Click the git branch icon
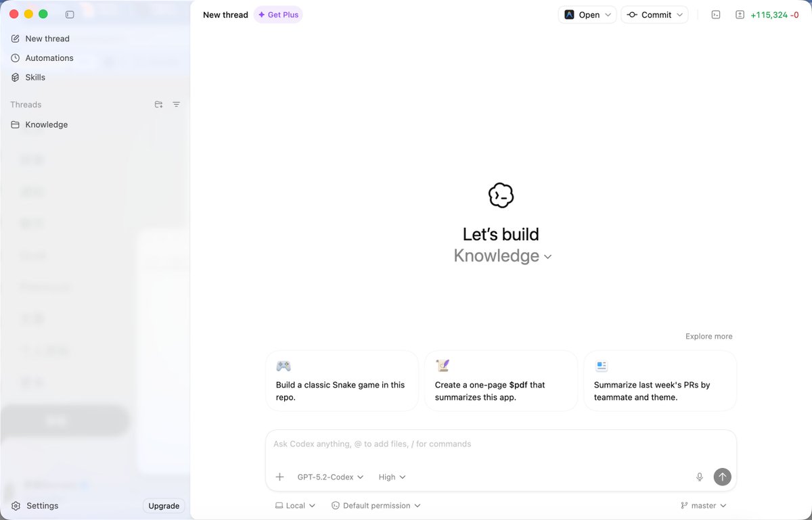The width and height of the screenshot is (812, 520). click(x=684, y=505)
